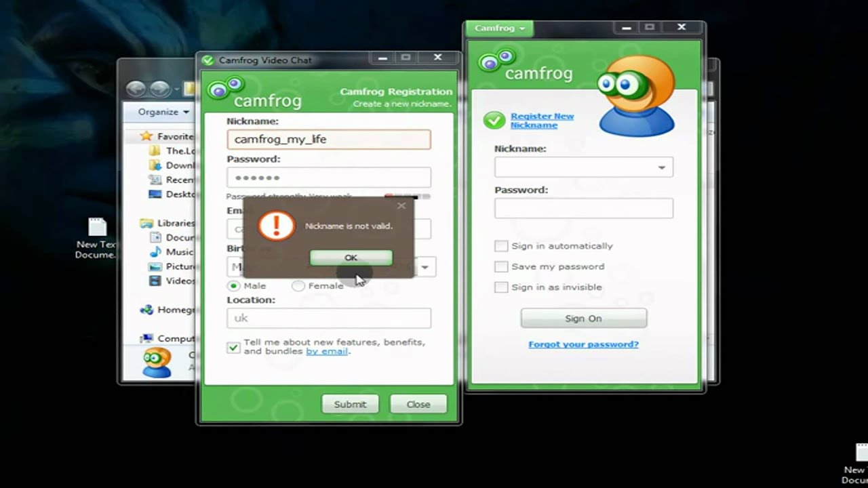Open the birthday dropdown arrow in registration
868x488 pixels.
(425, 266)
